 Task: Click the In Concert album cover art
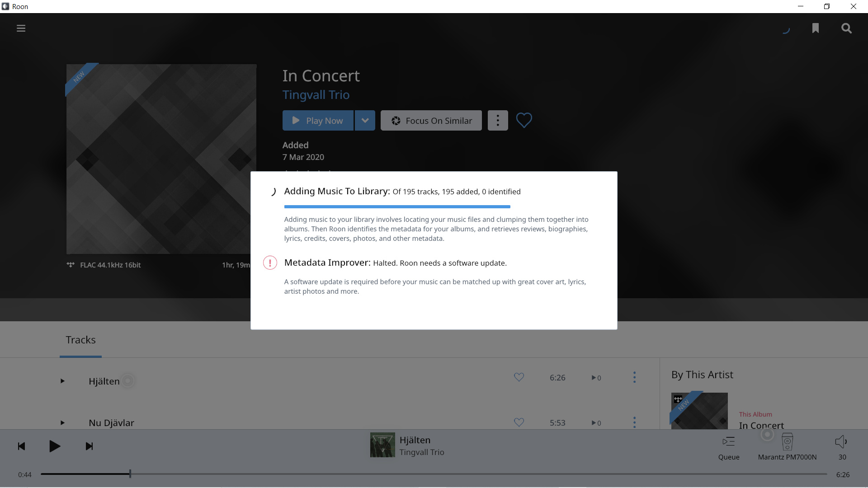point(161,159)
